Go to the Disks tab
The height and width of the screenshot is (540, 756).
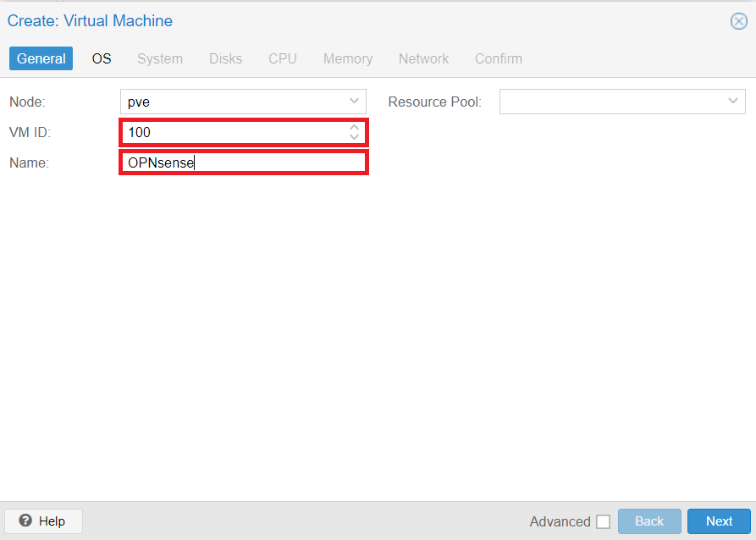(x=226, y=58)
